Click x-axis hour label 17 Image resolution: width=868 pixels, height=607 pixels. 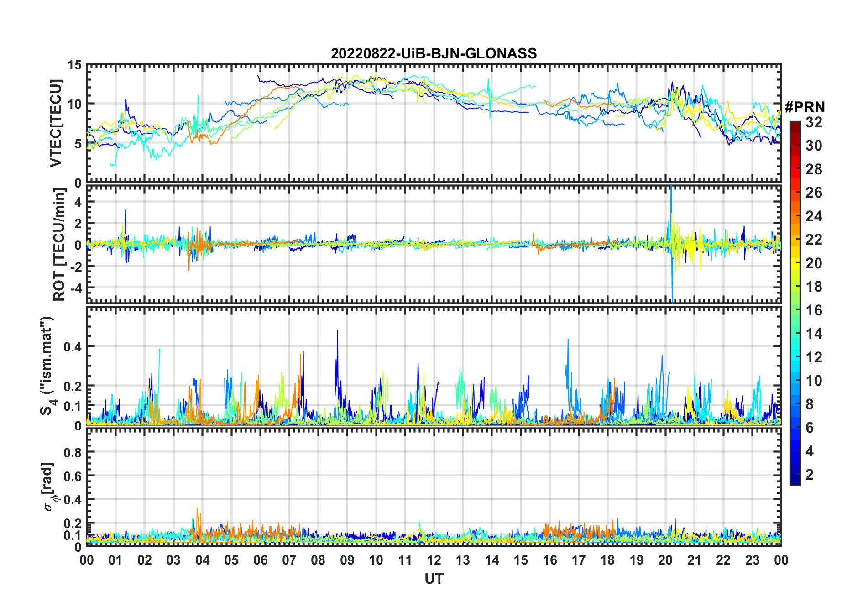(x=579, y=560)
